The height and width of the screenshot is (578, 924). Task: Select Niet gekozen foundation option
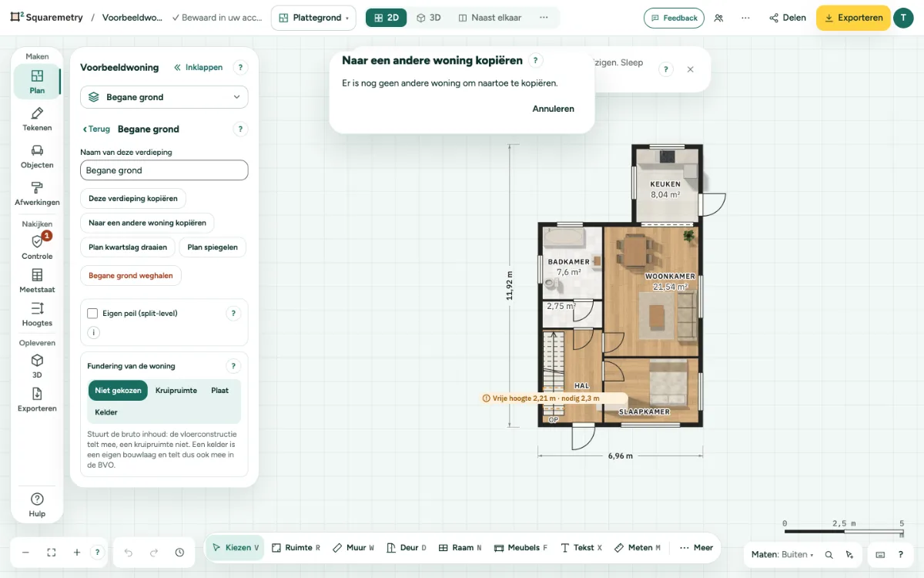click(118, 391)
